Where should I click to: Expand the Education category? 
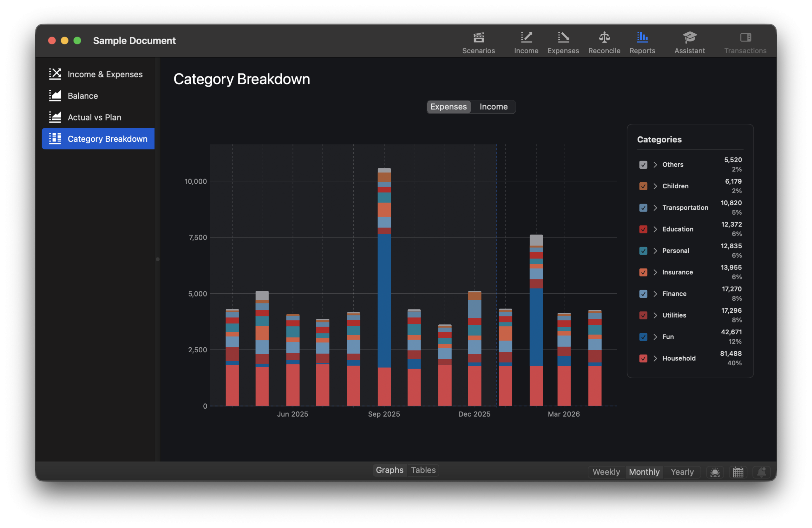point(655,229)
